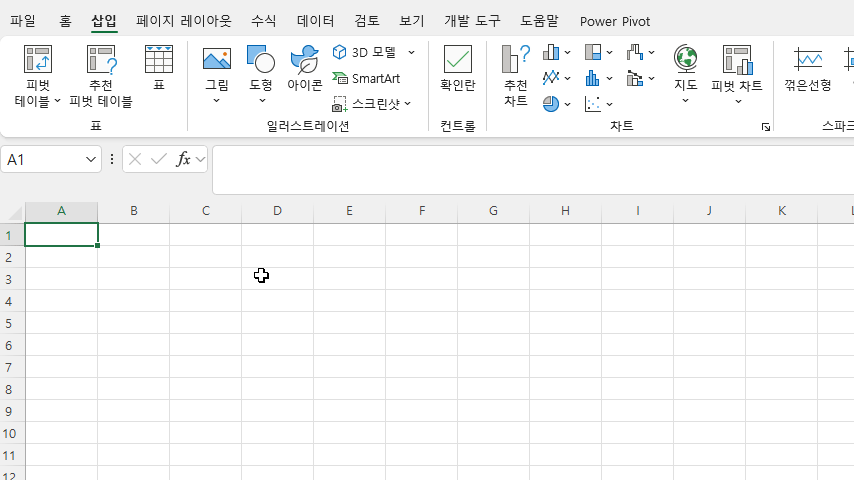Click the Pictures (그림) icon
The width and height of the screenshot is (854, 480).
pyautogui.click(x=217, y=59)
